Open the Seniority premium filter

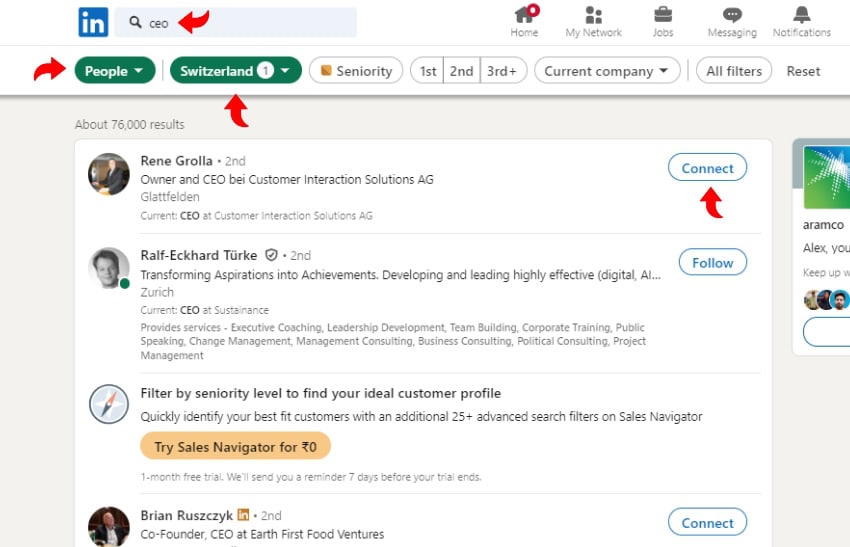coord(356,70)
